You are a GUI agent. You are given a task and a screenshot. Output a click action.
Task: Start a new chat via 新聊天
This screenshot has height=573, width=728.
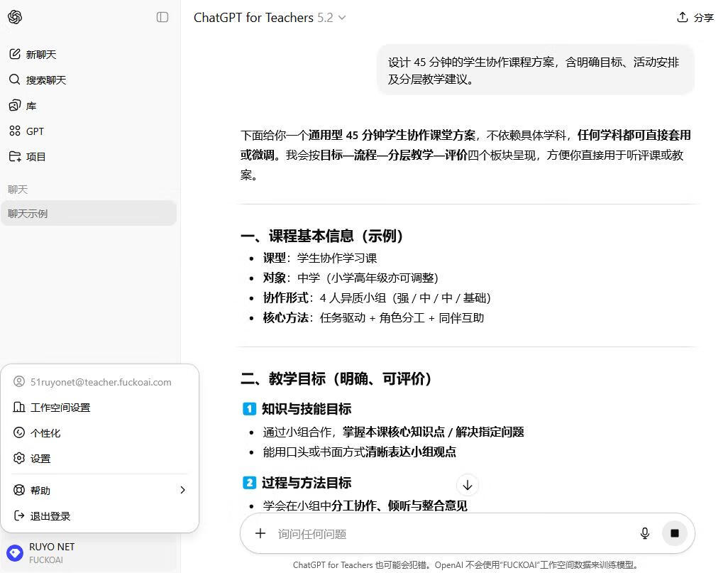pos(40,55)
